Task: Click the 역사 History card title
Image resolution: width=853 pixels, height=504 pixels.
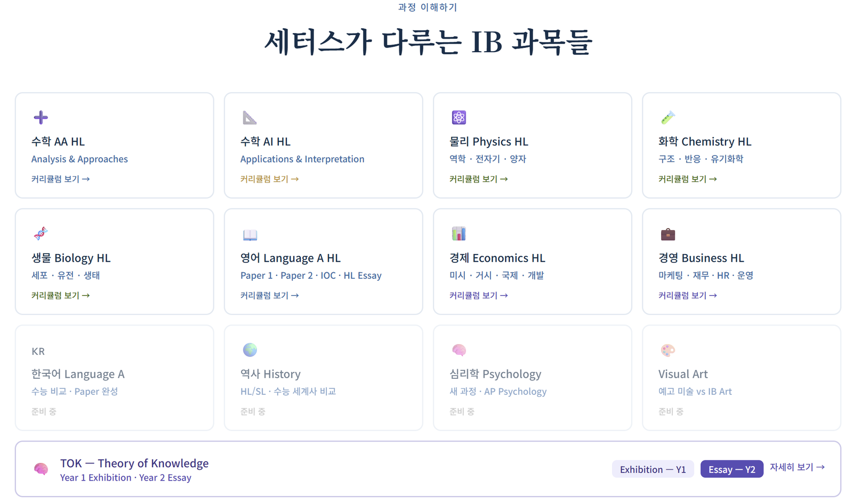Action: [270, 374]
